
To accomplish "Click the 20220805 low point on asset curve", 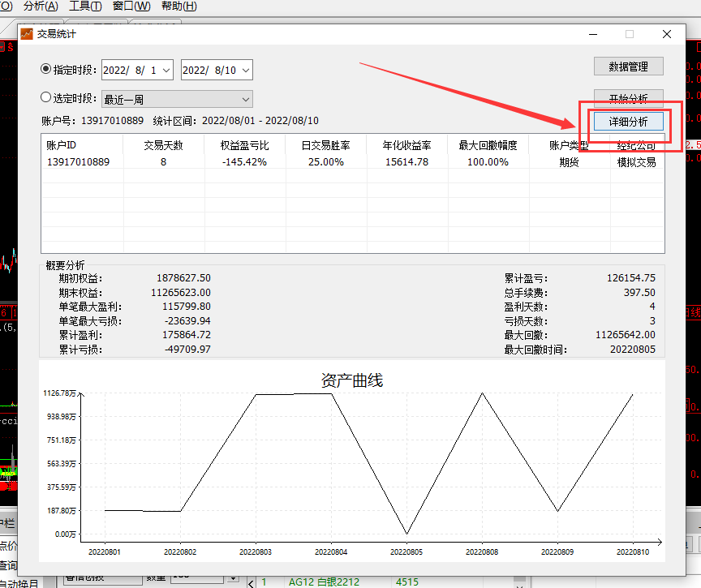I will click(406, 534).
